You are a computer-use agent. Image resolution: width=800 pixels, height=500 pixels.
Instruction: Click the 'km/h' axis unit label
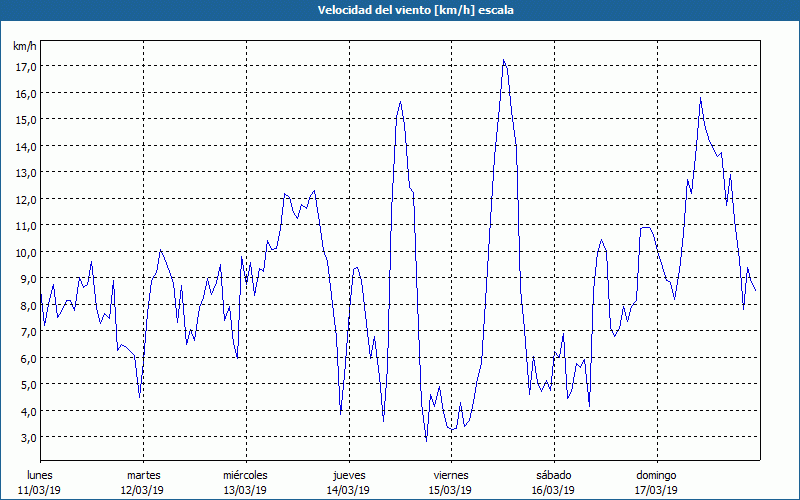coord(24,46)
